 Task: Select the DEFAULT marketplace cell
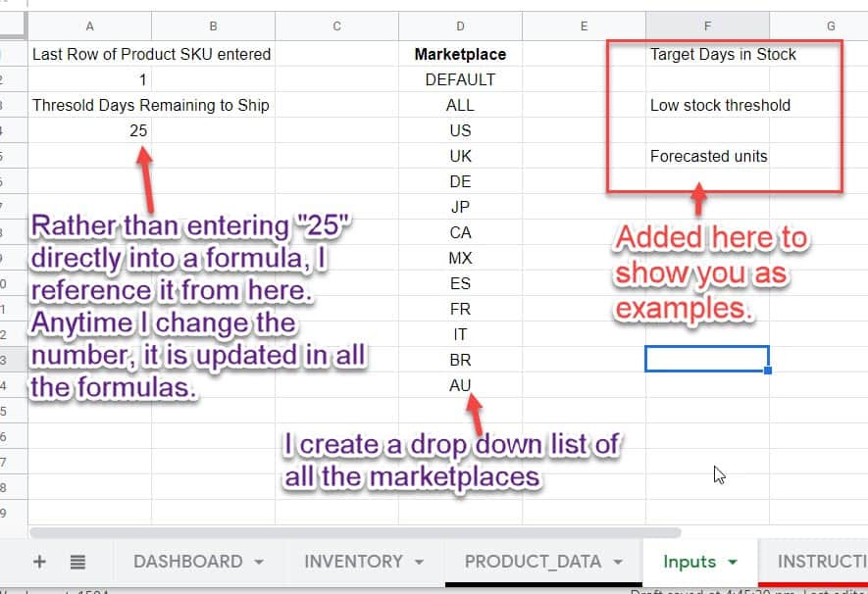tap(460, 79)
